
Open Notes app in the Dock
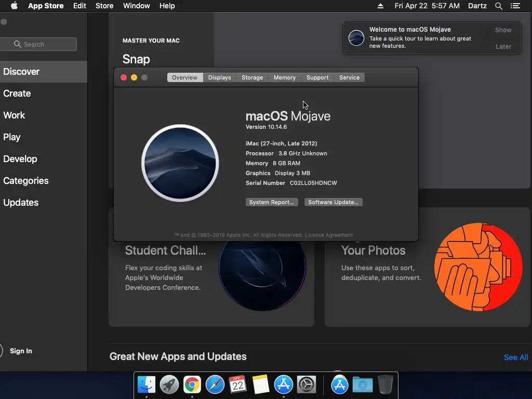[x=261, y=384]
